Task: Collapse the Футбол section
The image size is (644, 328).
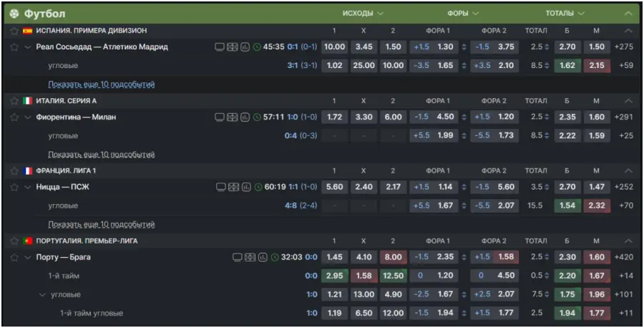Action: pyautogui.click(x=628, y=14)
